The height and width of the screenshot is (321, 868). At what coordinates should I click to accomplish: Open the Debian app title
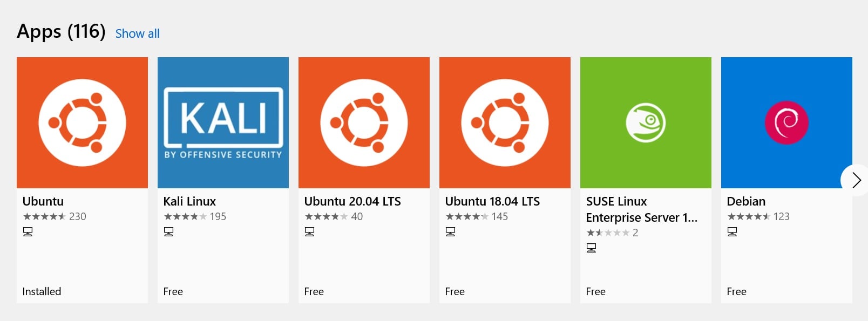tap(746, 201)
